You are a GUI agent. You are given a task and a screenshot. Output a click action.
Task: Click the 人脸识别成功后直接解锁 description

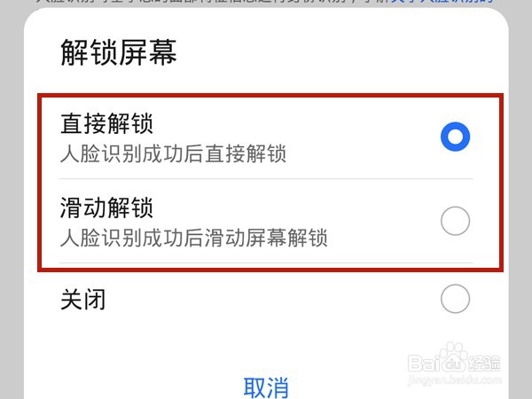click(173, 153)
